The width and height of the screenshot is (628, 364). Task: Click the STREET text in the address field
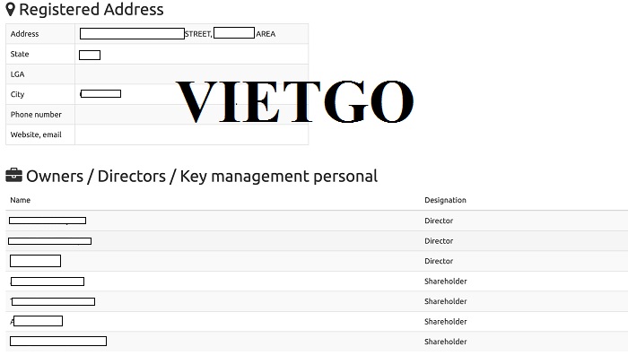tap(198, 34)
